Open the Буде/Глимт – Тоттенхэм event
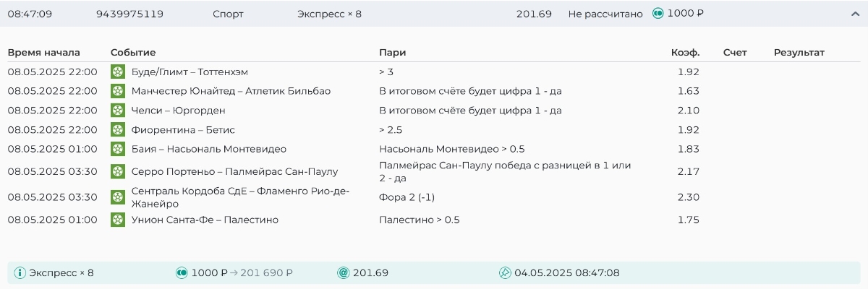868x289 pixels. point(187,72)
